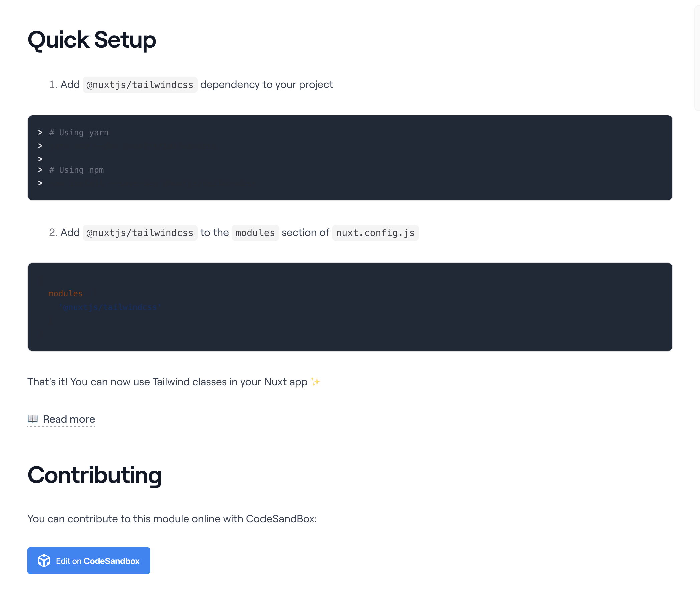Click the @nuxtjs/tailwindcss chip in step 1
The image size is (700, 595).
tap(140, 85)
